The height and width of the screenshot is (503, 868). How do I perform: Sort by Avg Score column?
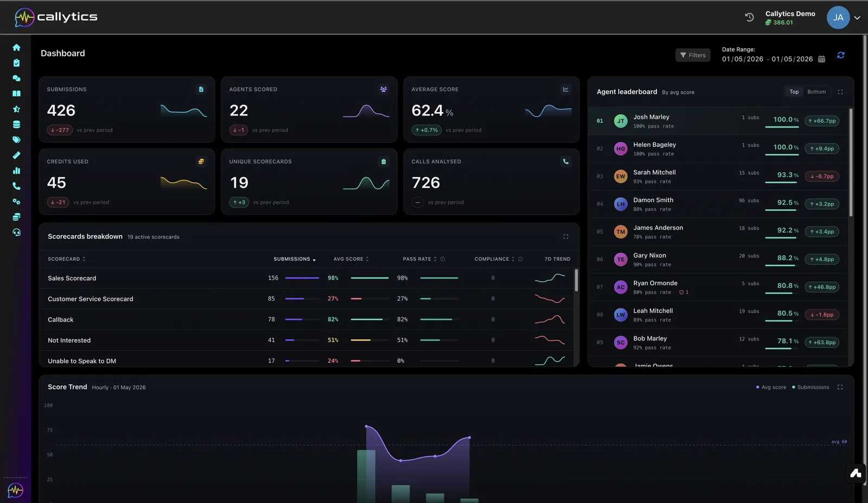351,259
